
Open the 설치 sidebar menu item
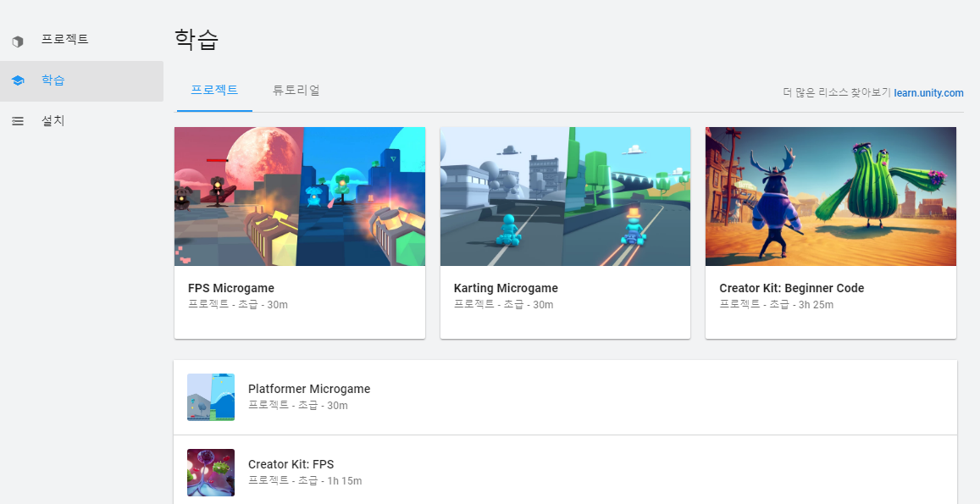tap(81, 121)
